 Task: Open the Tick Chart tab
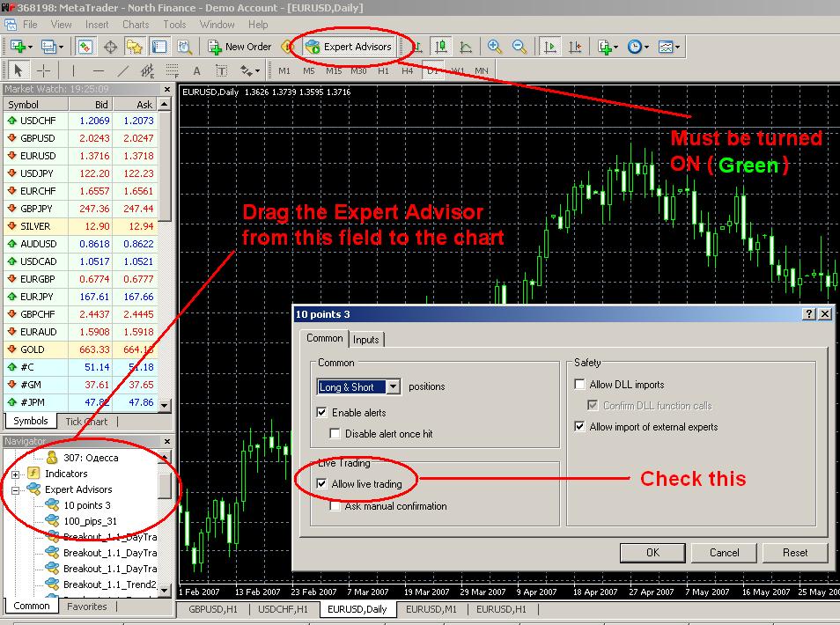coord(86,422)
